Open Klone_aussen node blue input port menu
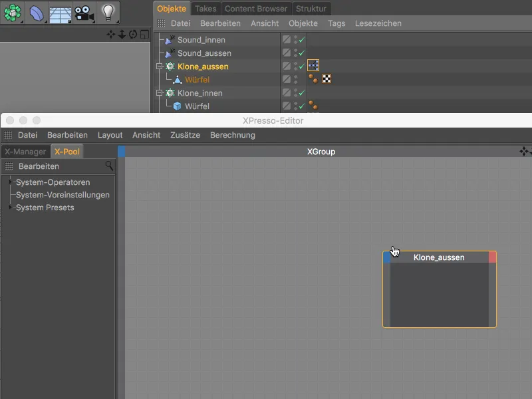Image resolution: width=532 pixels, height=399 pixels. point(387,257)
